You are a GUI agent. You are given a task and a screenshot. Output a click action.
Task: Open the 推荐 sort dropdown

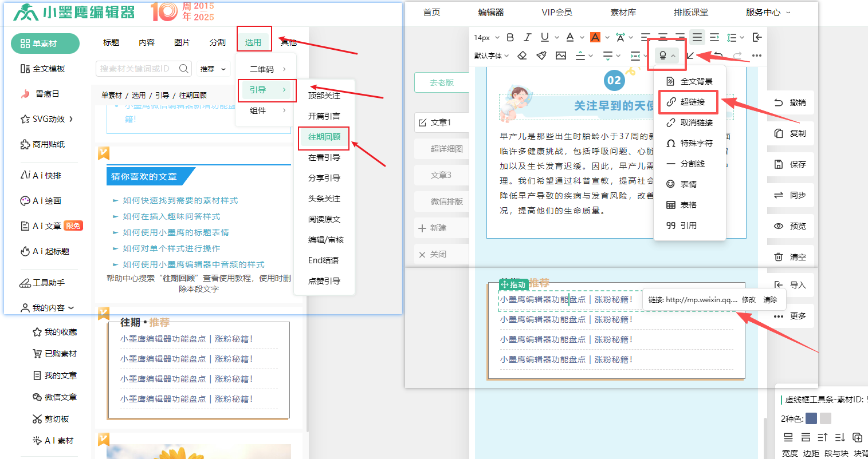[x=213, y=69]
